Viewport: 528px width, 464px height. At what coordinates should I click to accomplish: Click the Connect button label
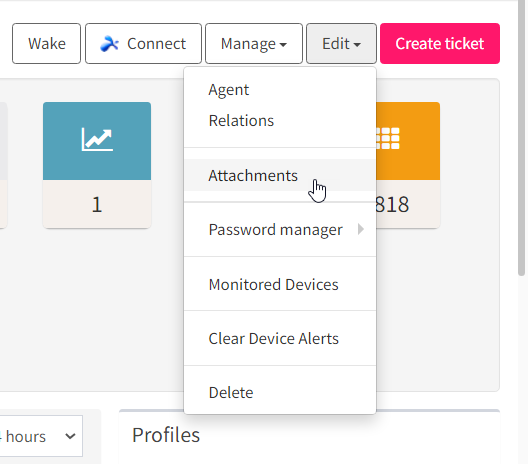(156, 44)
